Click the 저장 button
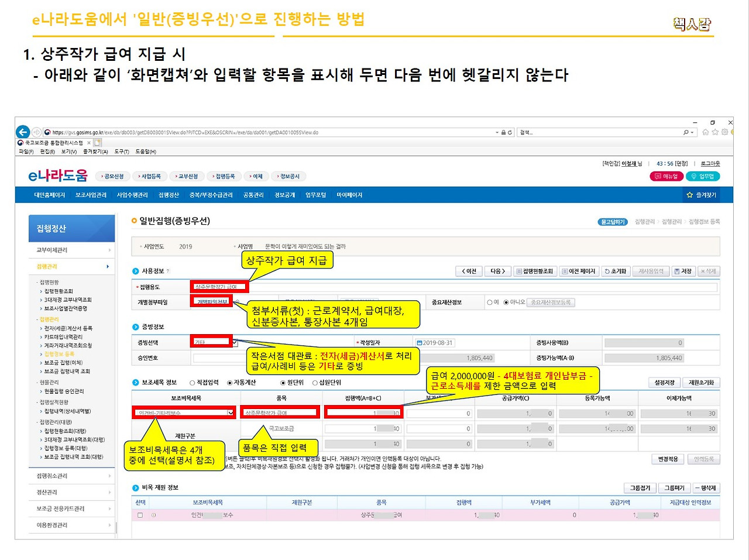 pyautogui.click(x=683, y=272)
